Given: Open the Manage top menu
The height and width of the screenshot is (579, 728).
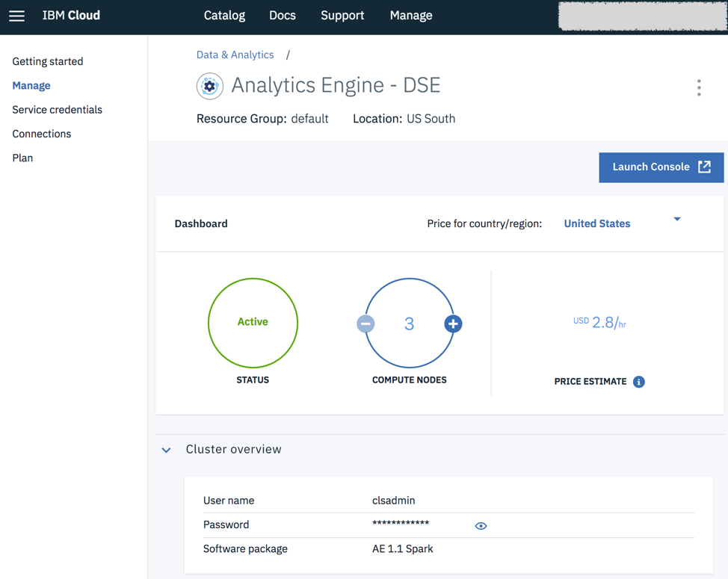Looking at the screenshot, I should (x=411, y=15).
